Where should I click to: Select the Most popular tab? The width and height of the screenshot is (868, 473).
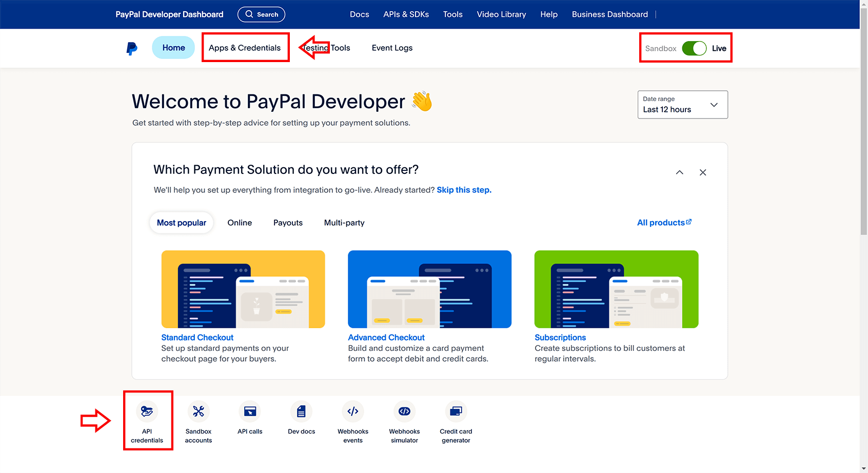click(181, 223)
